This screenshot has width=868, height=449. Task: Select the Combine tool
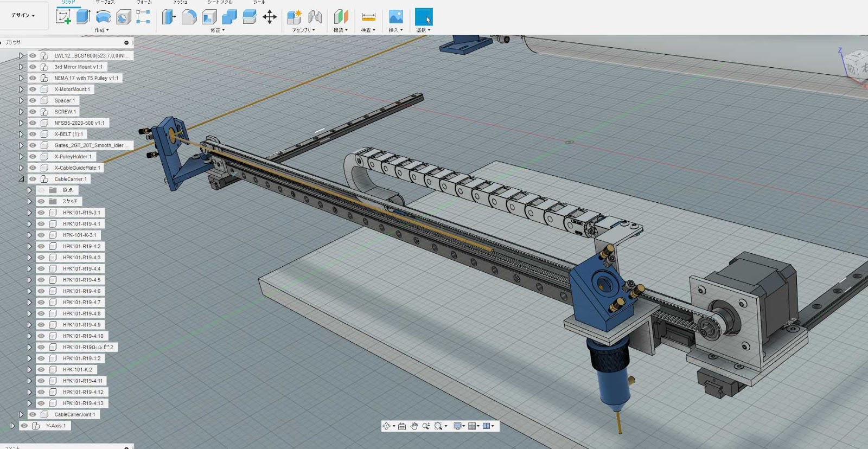pyautogui.click(x=229, y=17)
